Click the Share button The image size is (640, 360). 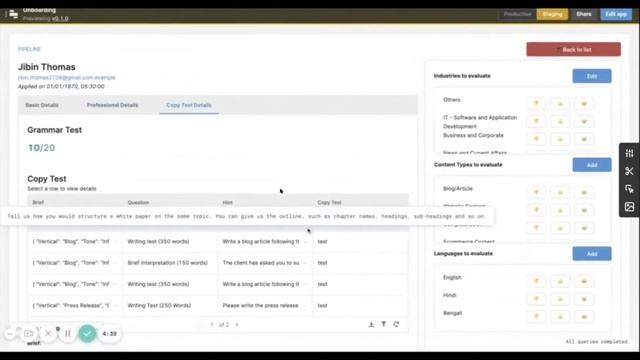(x=584, y=14)
